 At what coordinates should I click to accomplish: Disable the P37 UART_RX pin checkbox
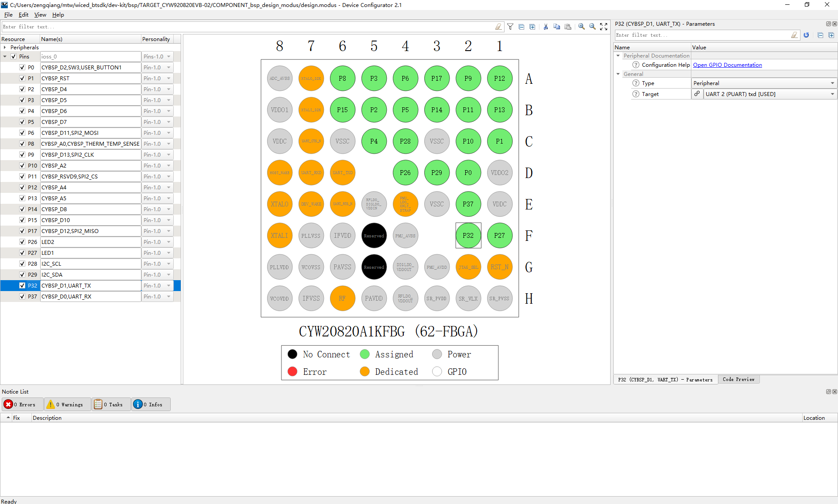click(22, 296)
